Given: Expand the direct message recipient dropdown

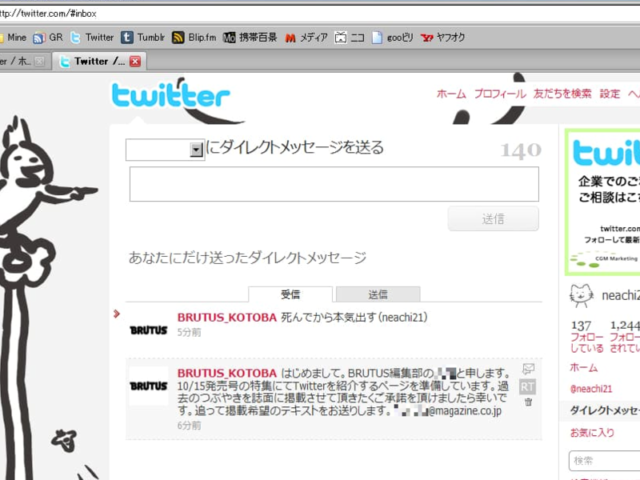Looking at the screenshot, I should pos(196,149).
